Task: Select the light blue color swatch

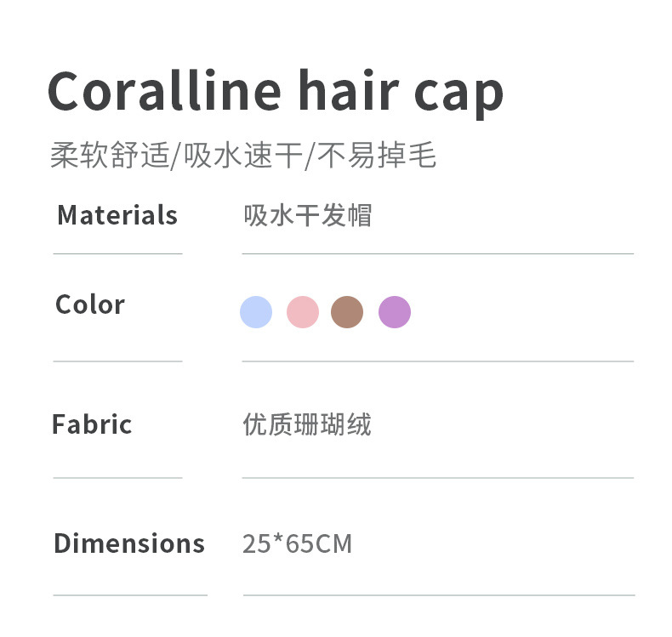Action: [x=256, y=312]
